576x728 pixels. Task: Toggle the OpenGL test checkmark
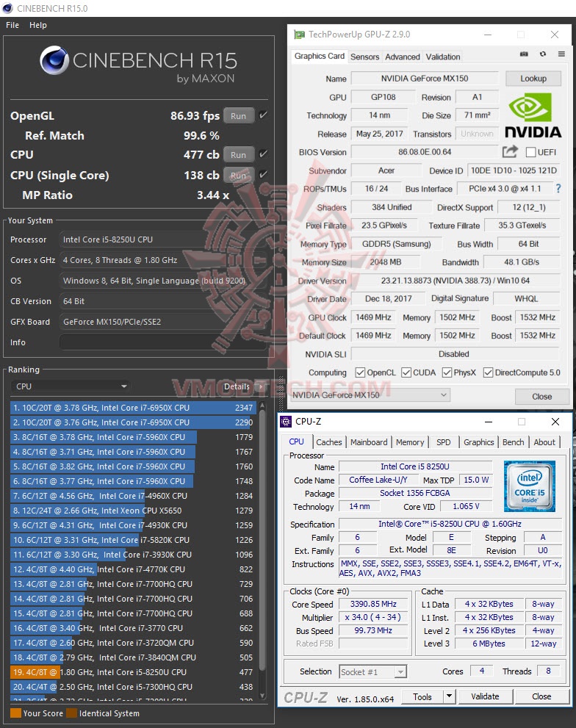coord(263,115)
